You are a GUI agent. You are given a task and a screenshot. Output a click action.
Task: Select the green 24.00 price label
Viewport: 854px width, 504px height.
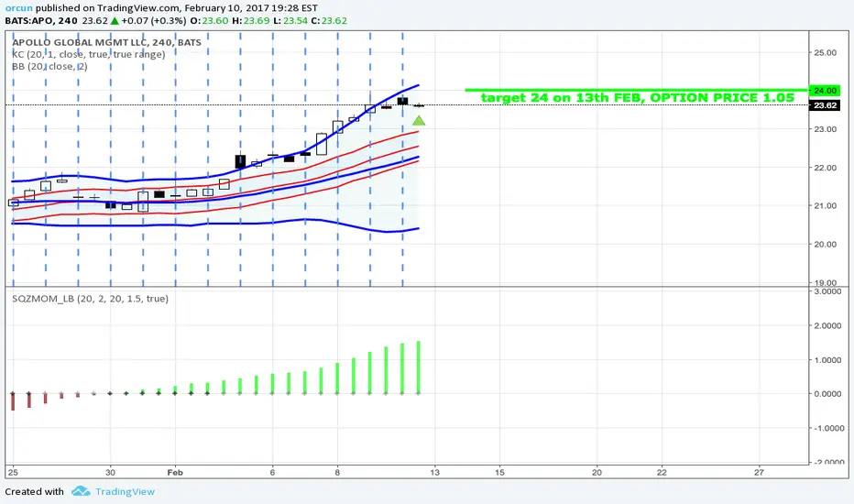coord(825,91)
